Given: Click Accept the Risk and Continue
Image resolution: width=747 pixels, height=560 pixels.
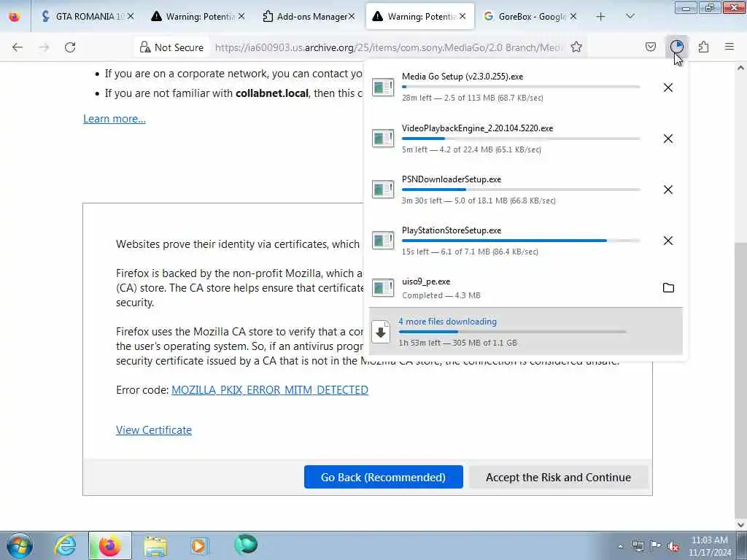Looking at the screenshot, I should (558, 477).
